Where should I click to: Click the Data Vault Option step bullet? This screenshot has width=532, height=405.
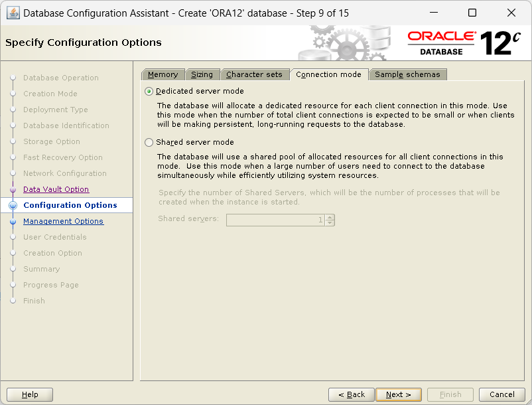(x=13, y=189)
